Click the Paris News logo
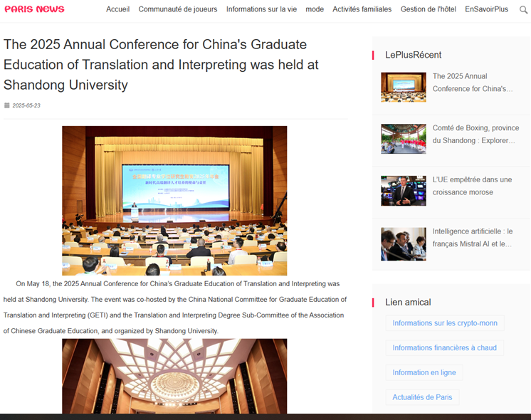This screenshot has width=531, height=420. point(34,9)
